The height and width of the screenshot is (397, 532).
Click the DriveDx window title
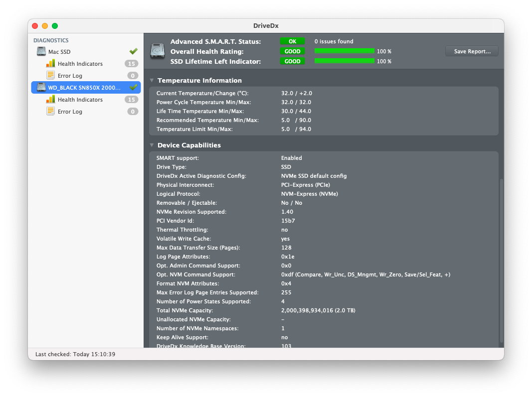click(266, 26)
